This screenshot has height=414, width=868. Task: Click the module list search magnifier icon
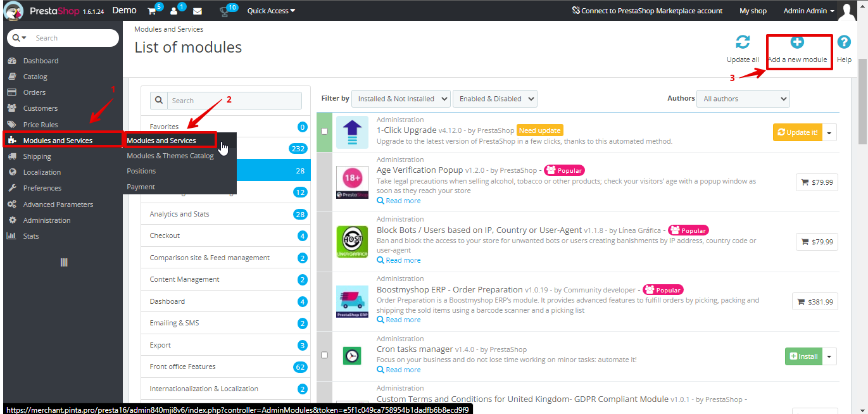pos(158,101)
